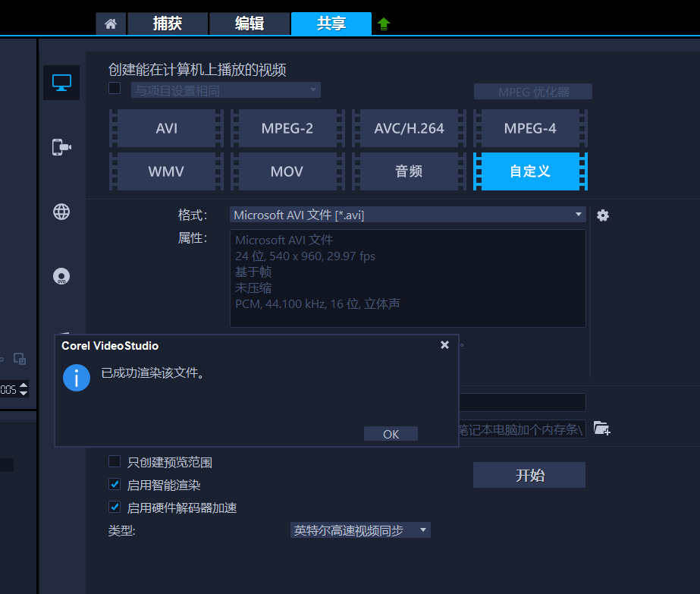Toggle 启用智能渲染 checkbox

pyautogui.click(x=115, y=484)
